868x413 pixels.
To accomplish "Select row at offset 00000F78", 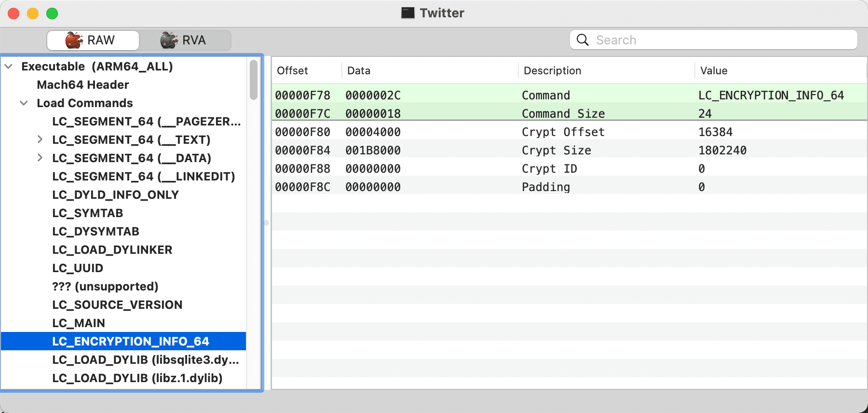I will (569, 96).
